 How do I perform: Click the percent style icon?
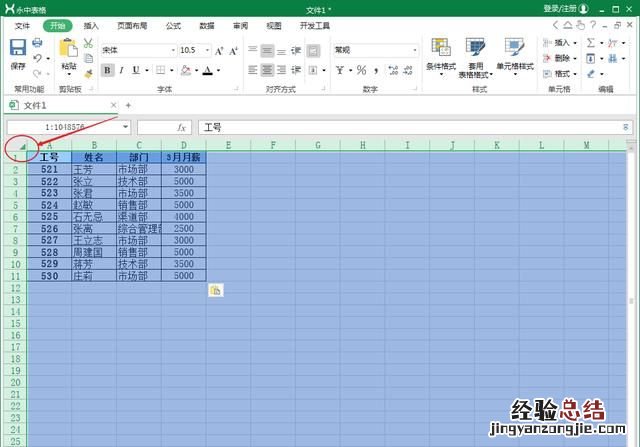[x=364, y=71]
